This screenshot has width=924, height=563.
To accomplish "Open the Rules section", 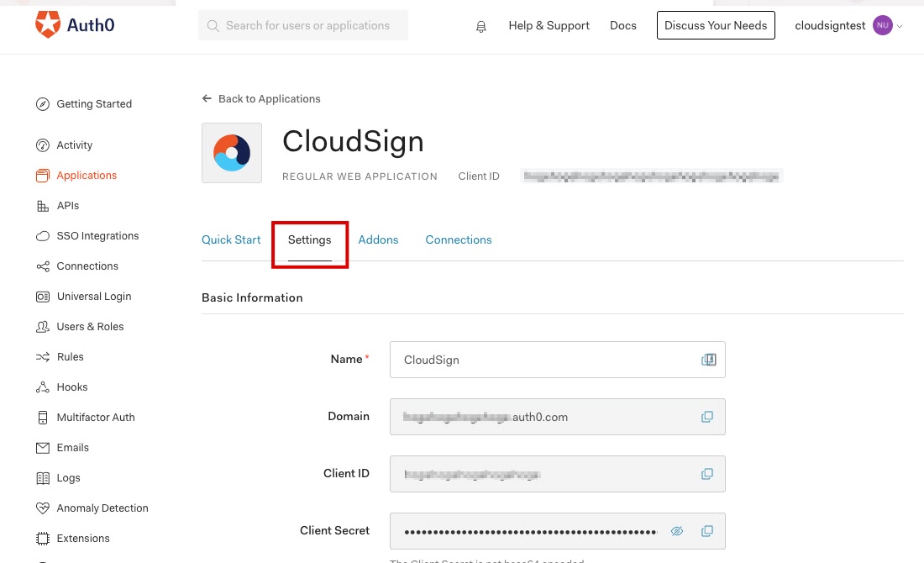I will pyautogui.click(x=70, y=356).
